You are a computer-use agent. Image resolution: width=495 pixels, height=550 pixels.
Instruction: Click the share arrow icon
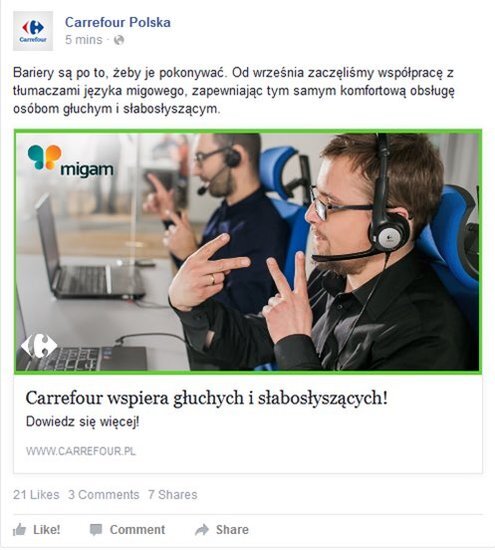(202, 530)
